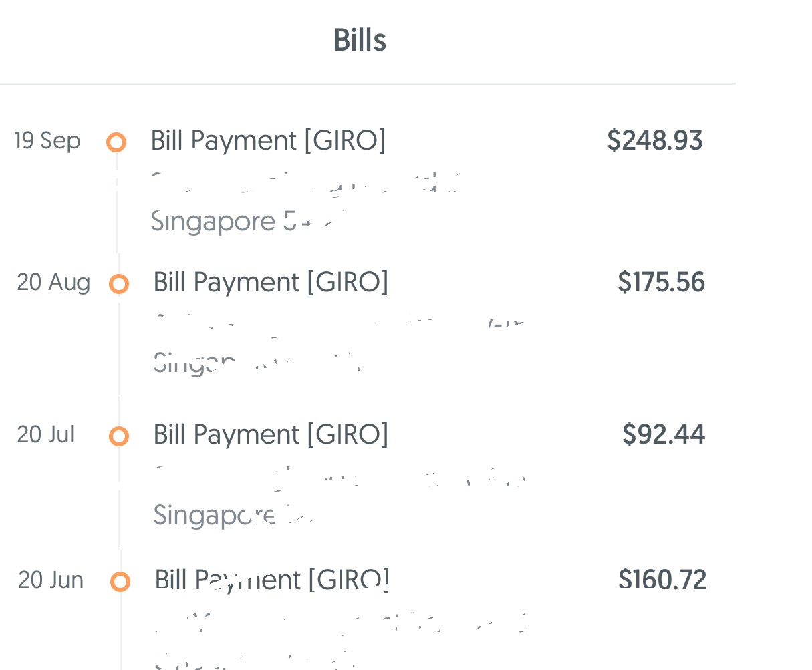Select the $160.72 bill amount
812x670 pixels.
coord(662,580)
